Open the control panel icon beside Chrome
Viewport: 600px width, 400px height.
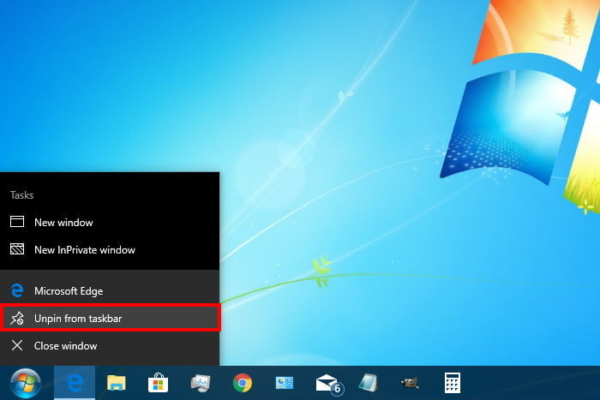(284, 383)
